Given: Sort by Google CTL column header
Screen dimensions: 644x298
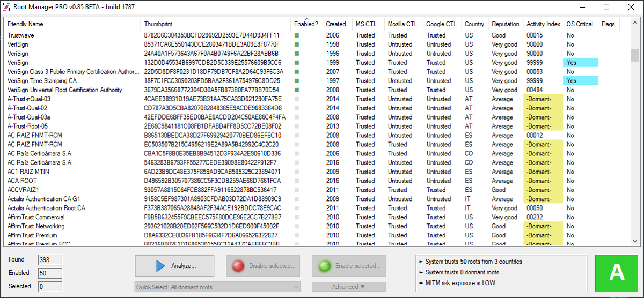Looking at the screenshot, I should coord(442,24).
